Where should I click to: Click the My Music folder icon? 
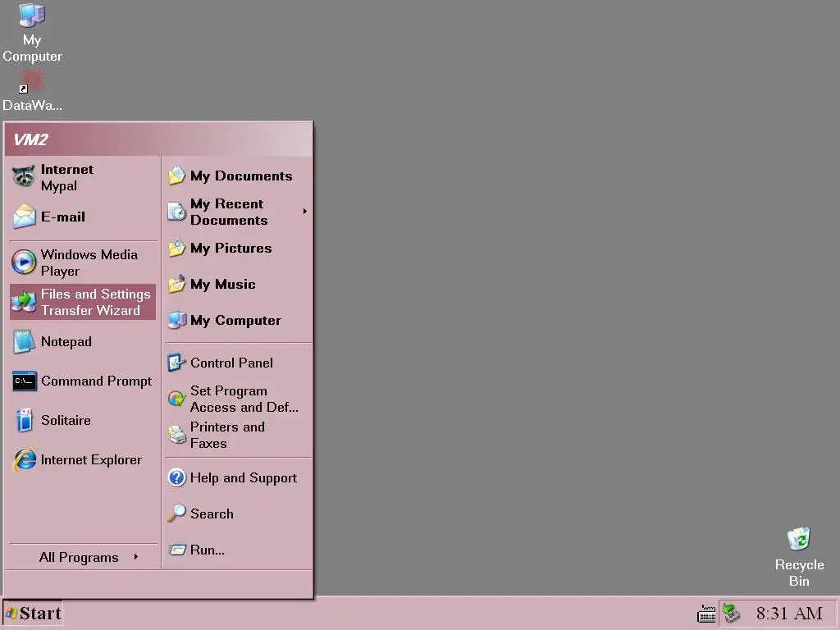177,284
